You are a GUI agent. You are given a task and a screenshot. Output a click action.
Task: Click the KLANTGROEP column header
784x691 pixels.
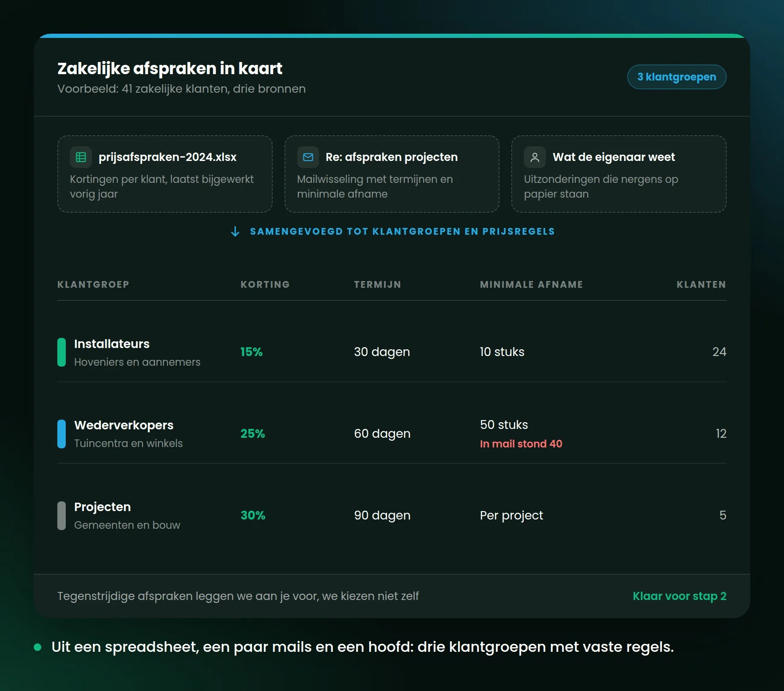pos(93,284)
